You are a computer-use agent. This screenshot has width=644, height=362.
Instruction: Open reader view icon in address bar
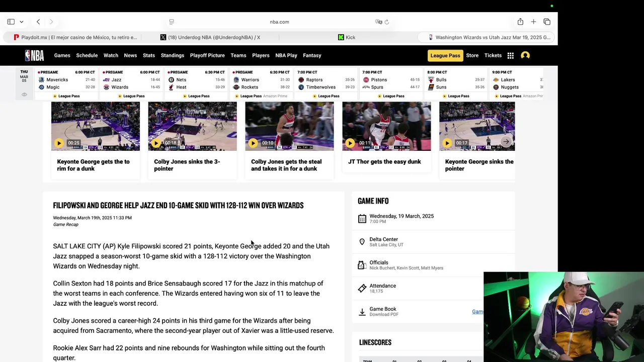(x=172, y=22)
